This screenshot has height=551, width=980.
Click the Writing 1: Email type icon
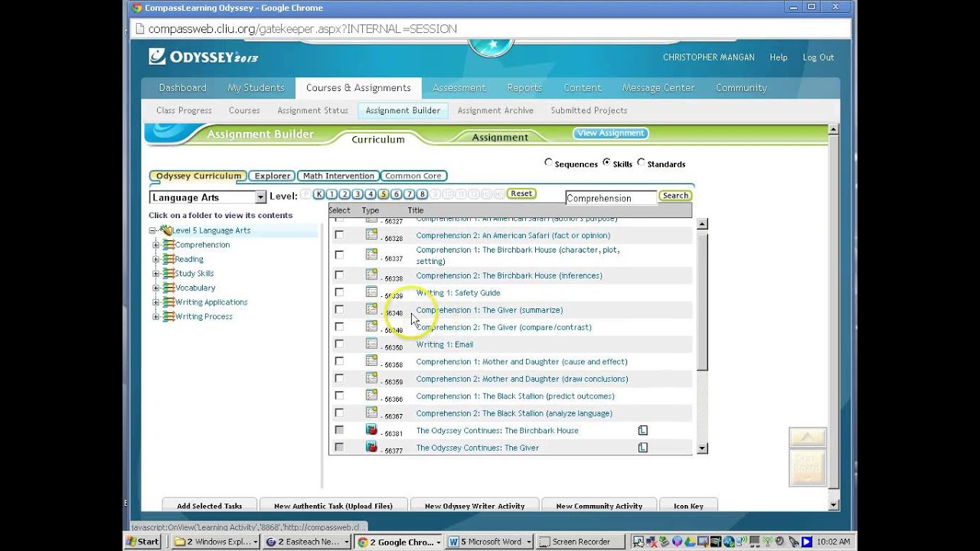point(371,344)
